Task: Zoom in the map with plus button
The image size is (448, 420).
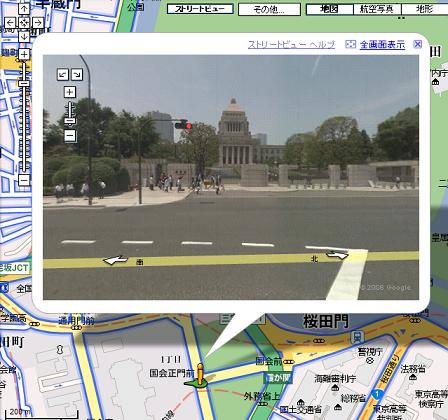Action: pyautogui.click(x=24, y=54)
